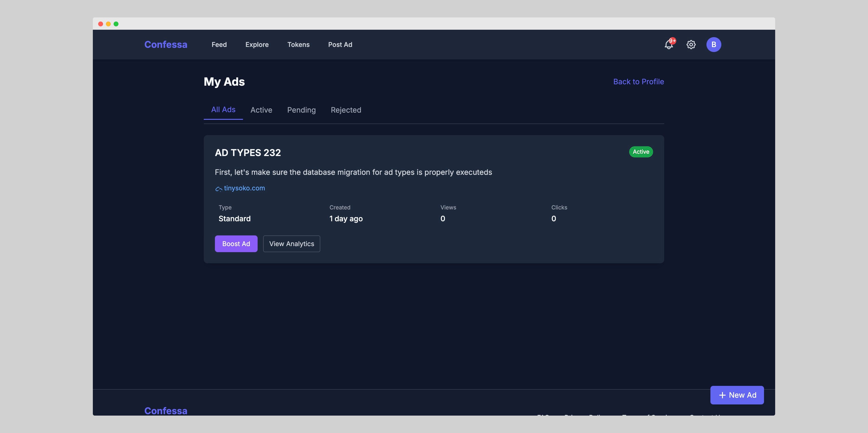Click the green Active status badge
Viewport: 868px width, 433px height.
pyautogui.click(x=641, y=152)
